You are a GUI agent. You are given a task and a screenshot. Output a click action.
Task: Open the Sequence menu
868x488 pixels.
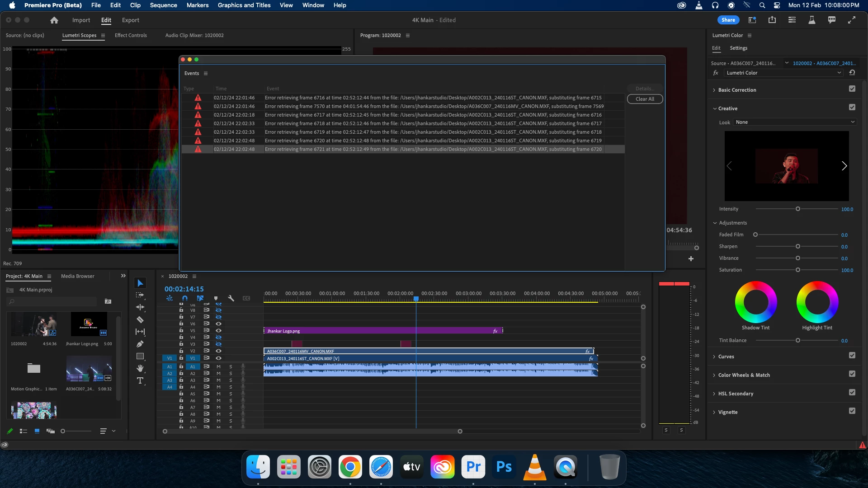[163, 5]
